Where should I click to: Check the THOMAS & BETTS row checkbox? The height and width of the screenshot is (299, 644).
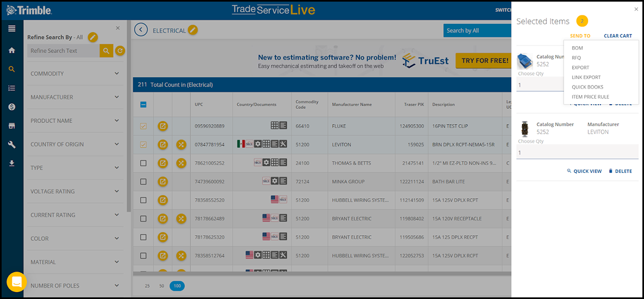coord(143,163)
